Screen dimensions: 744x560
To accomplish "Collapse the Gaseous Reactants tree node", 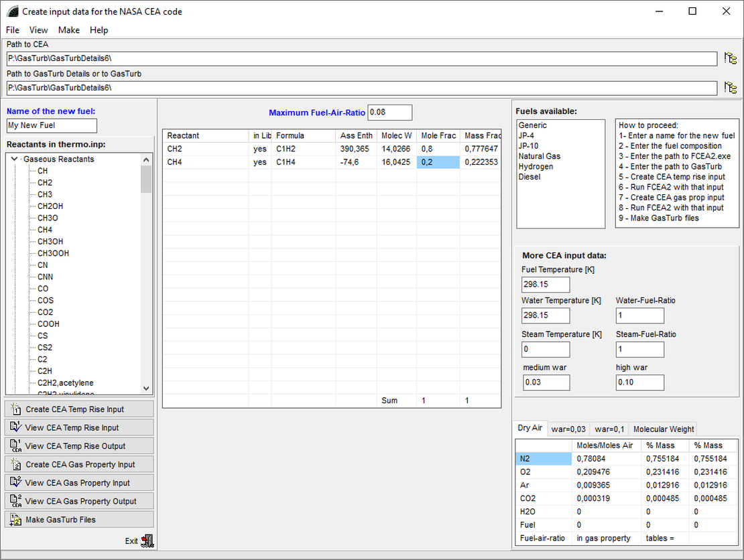I will tap(15, 159).
